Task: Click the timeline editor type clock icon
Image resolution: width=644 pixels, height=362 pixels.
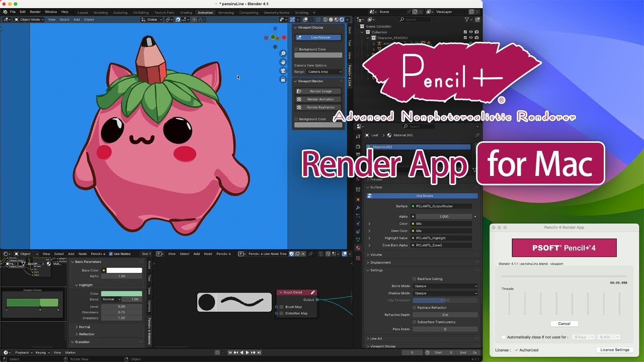Action: point(6,352)
